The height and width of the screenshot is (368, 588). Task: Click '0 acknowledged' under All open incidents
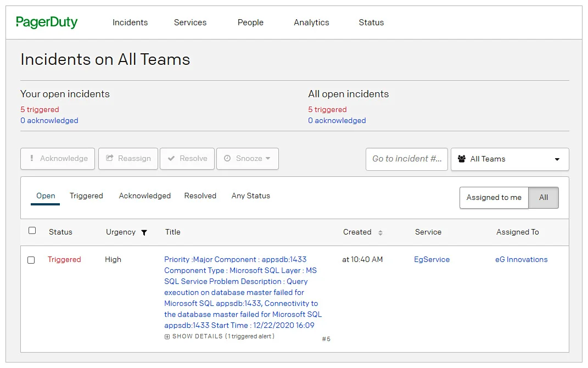(x=337, y=120)
